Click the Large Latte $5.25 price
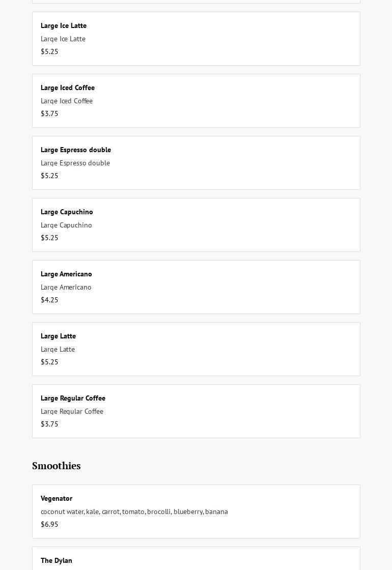The width and height of the screenshot is (392, 570). (49, 362)
